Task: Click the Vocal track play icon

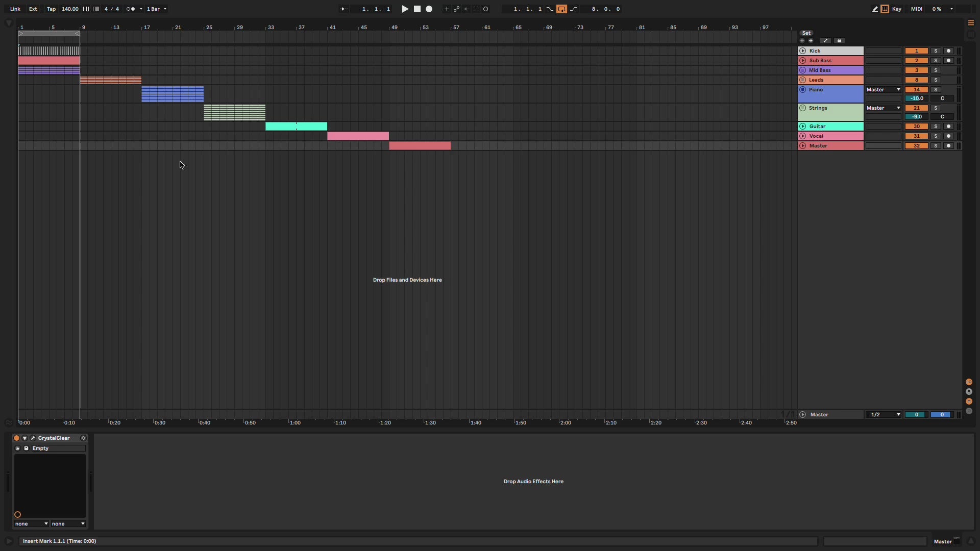Action: 802,136
